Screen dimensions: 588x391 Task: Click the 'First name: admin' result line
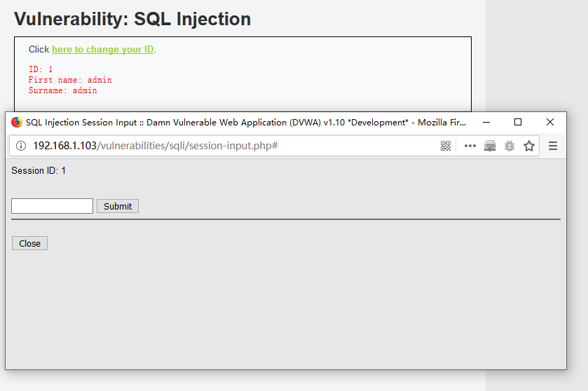[x=70, y=80]
